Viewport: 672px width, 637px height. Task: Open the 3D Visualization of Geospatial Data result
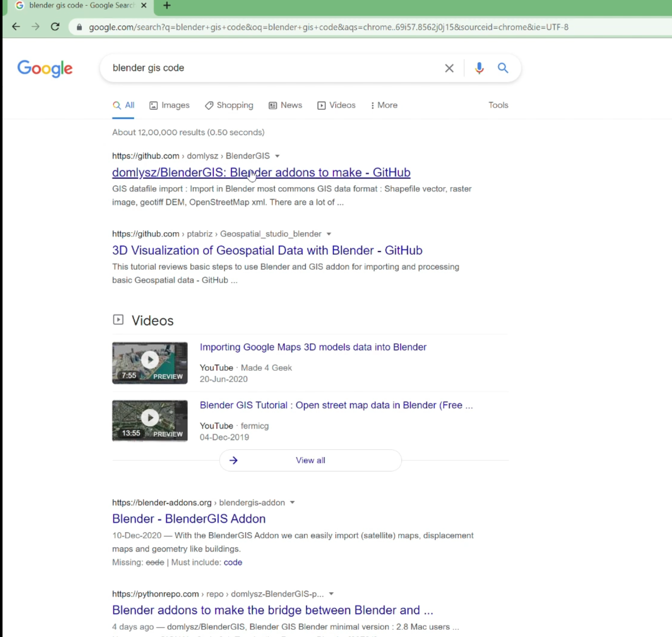267,250
